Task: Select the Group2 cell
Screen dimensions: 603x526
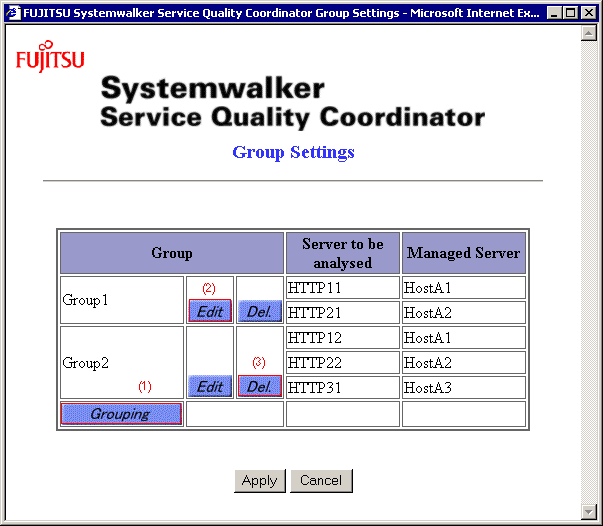Action: pos(122,363)
